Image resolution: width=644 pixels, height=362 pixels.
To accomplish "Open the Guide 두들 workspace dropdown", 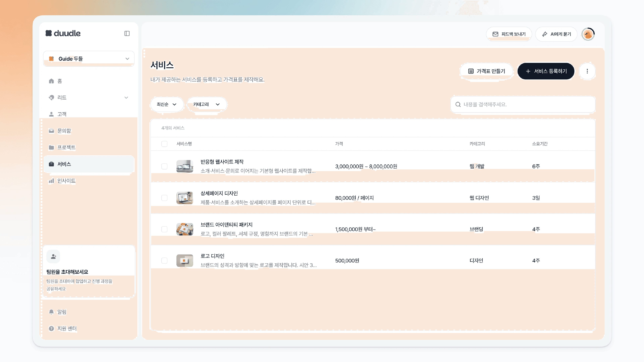I will (89, 59).
